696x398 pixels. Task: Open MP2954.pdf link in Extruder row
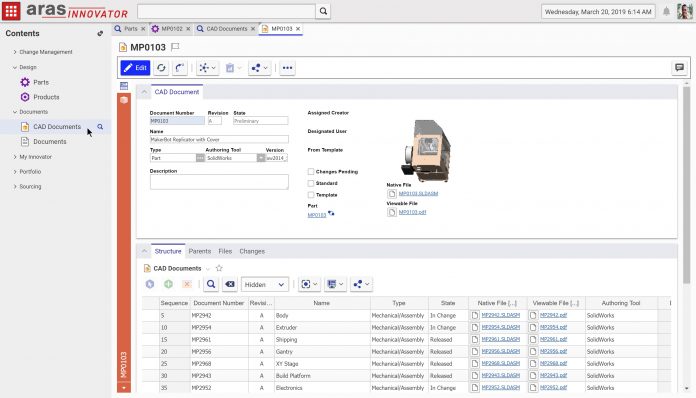tap(553, 327)
